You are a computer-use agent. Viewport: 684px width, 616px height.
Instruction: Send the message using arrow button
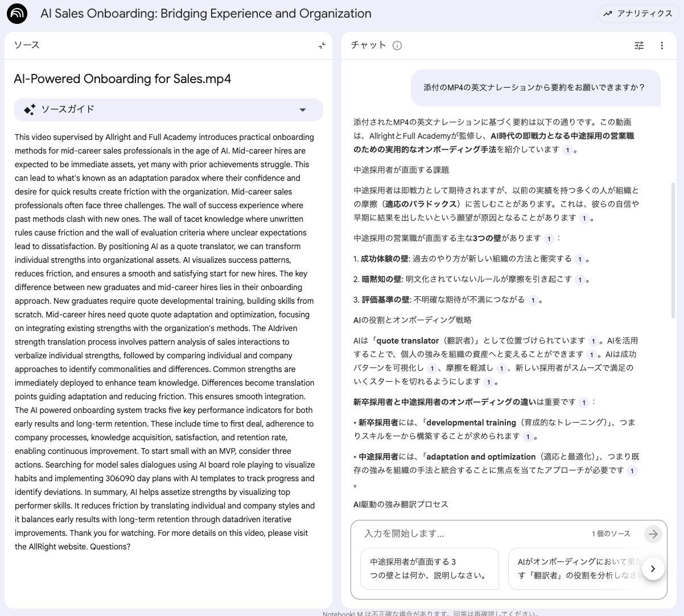(x=653, y=534)
